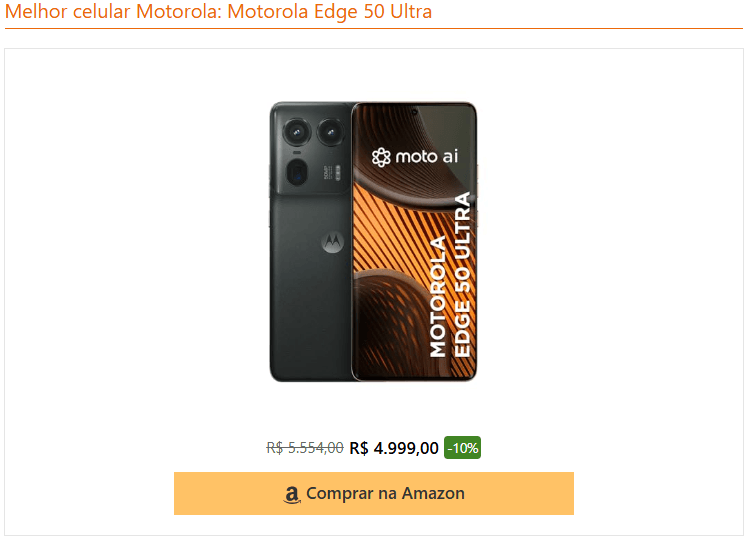Image resolution: width=747 pixels, height=536 pixels.
Task: Click the green -10% discount badge
Action: tap(462, 448)
